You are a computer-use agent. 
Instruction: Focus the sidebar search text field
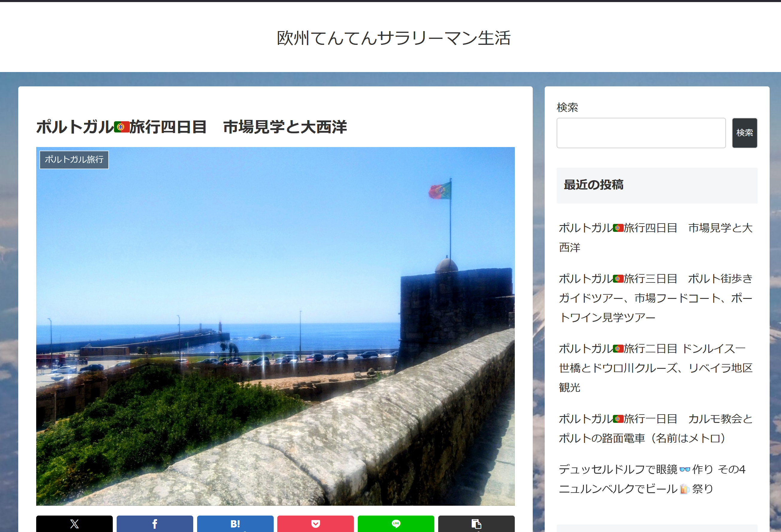click(x=641, y=133)
